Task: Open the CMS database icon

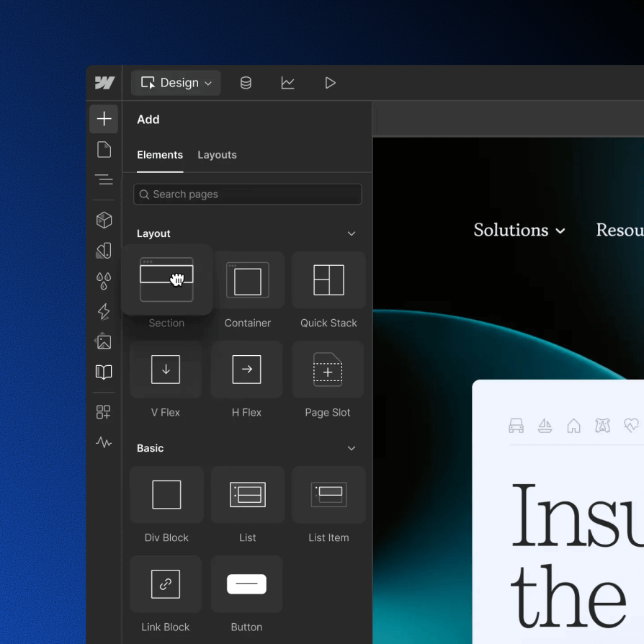Action: (x=246, y=83)
